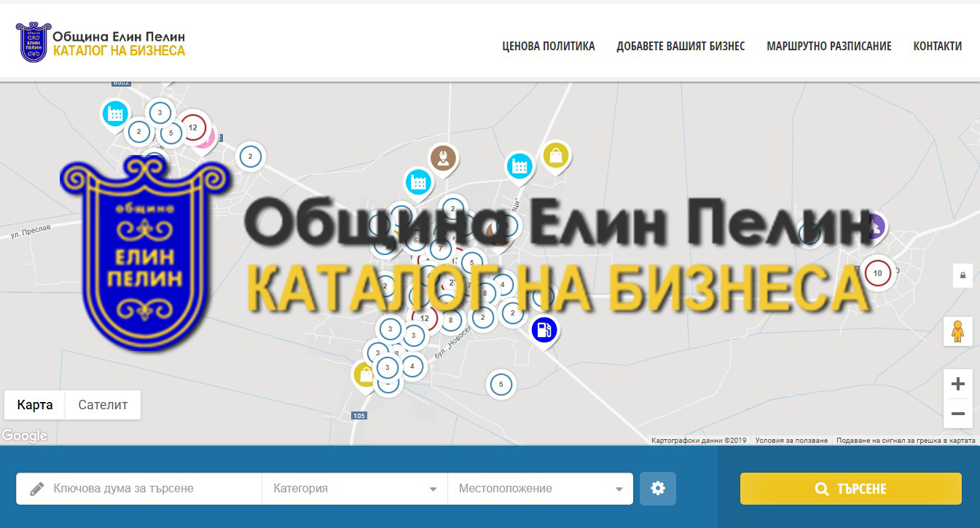Image resolution: width=980 pixels, height=528 pixels.
Task: Click the brown construction worker map marker
Action: pyautogui.click(x=442, y=157)
